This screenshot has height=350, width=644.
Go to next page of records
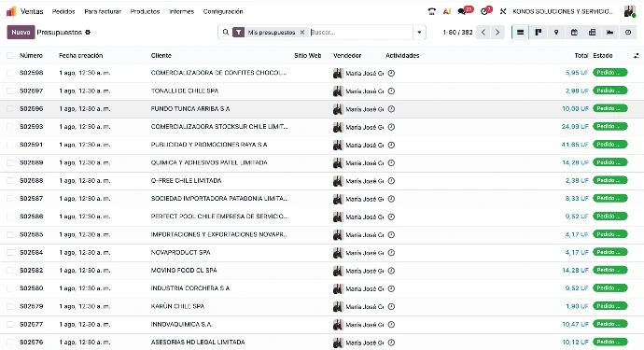pyautogui.click(x=497, y=32)
